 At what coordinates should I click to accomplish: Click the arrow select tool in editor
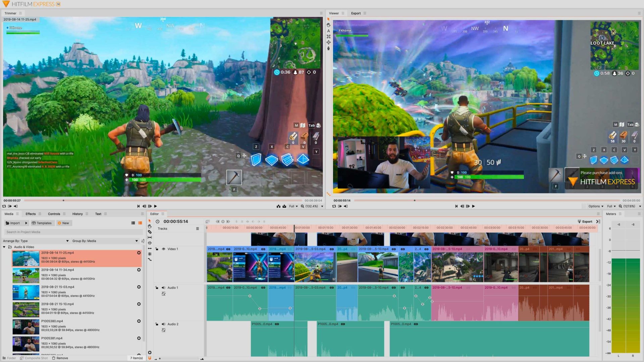(150, 221)
